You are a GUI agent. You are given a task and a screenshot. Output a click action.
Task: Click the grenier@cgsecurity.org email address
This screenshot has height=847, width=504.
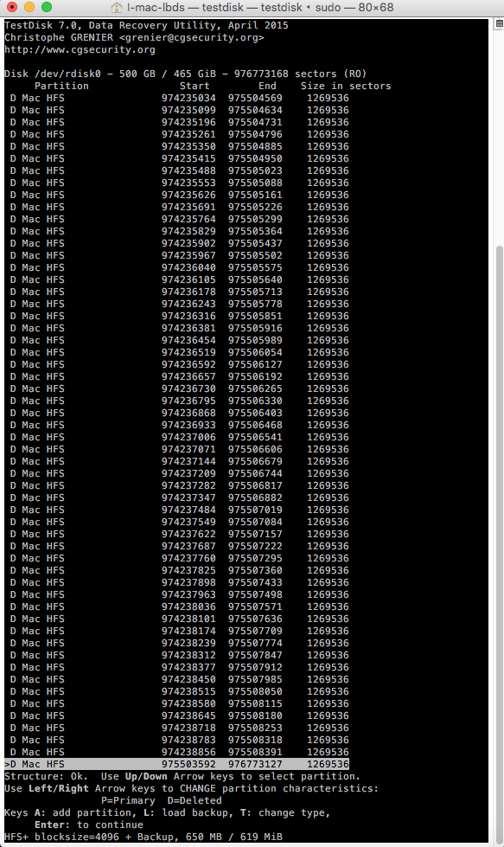192,37
